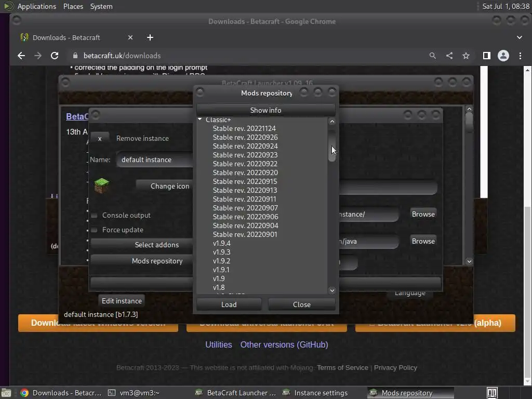The width and height of the screenshot is (532, 399).
Task: Click the Chrome forward arrow
Action: click(37, 56)
